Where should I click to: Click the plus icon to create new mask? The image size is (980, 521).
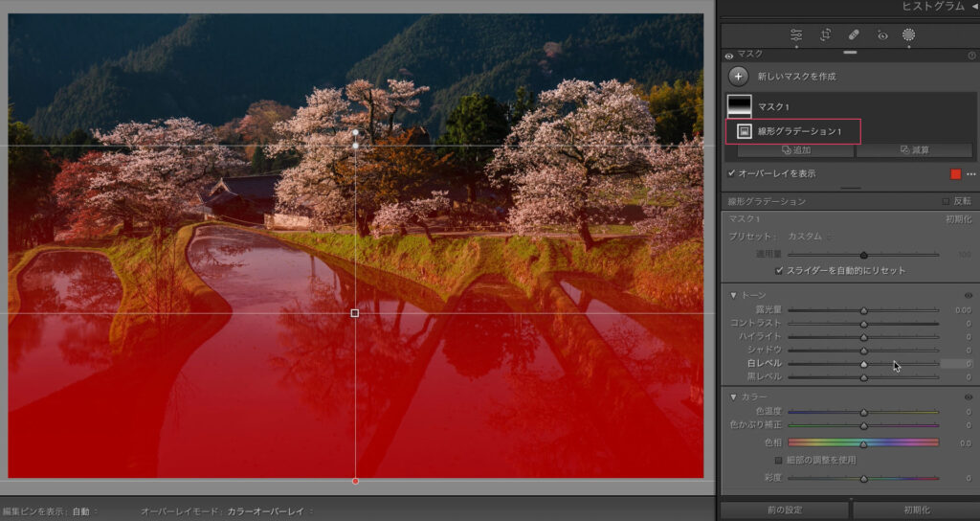738,76
